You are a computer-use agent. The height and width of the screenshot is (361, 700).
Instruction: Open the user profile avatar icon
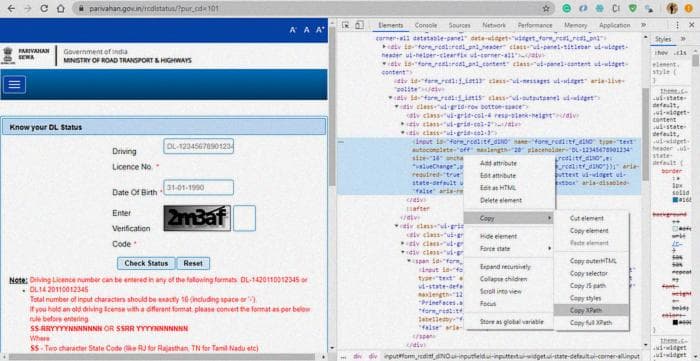point(672,8)
